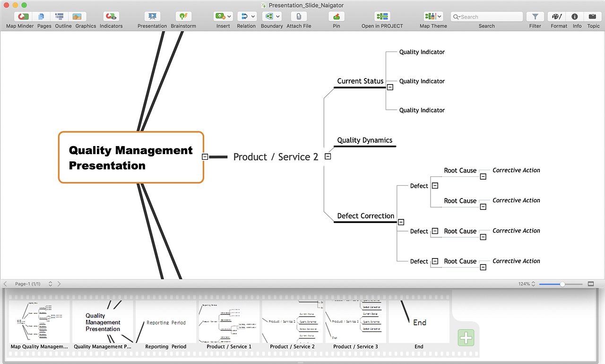Click the Brainstorm toolbar icon
This screenshot has width=605, height=364.
(x=183, y=17)
